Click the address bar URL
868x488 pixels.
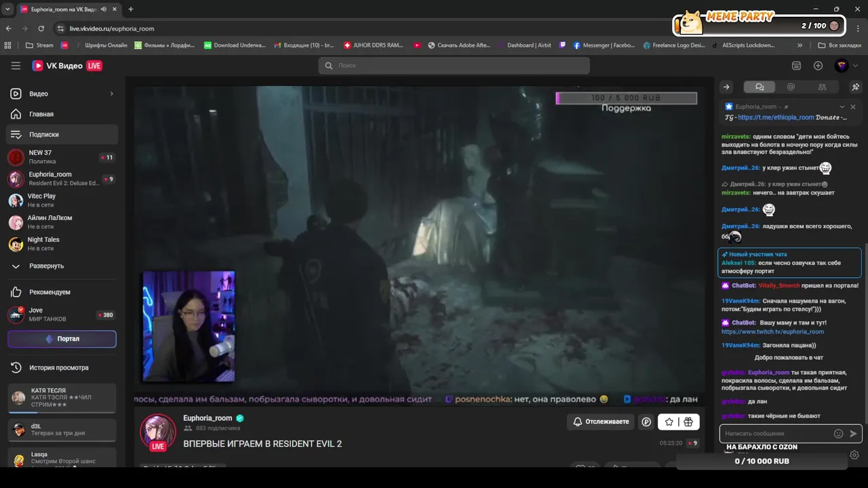[x=112, y=28]
